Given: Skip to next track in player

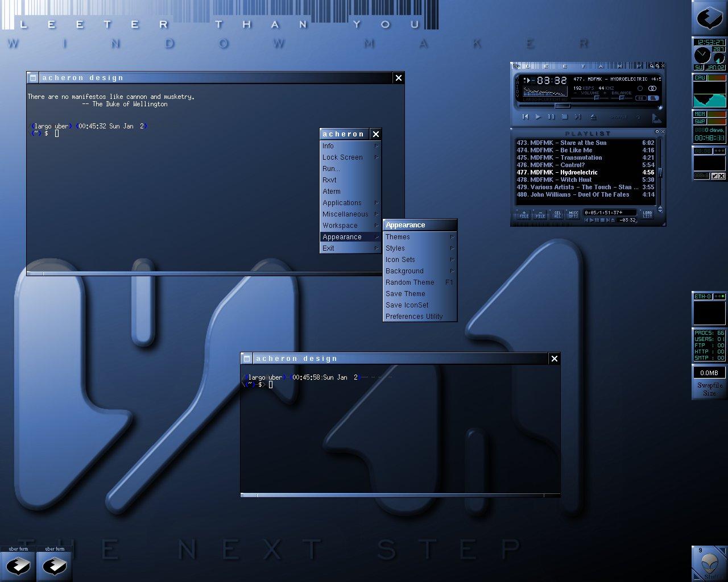Looking at the screenshot, I should pyautogui.click(x=578, y=117).
